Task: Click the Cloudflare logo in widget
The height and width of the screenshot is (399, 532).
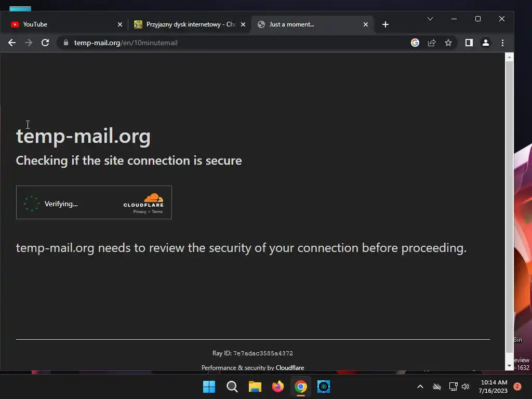Action: pos(143,200)
